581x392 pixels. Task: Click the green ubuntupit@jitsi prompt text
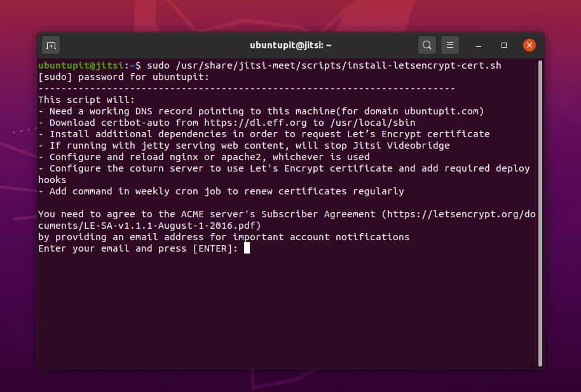[x=81, y=65]
